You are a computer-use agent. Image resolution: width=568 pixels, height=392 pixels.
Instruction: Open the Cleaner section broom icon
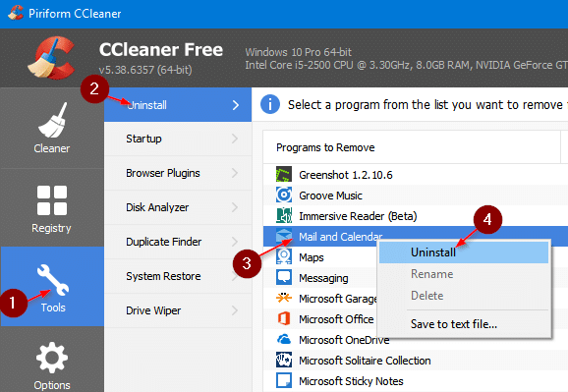pos(52,120)
